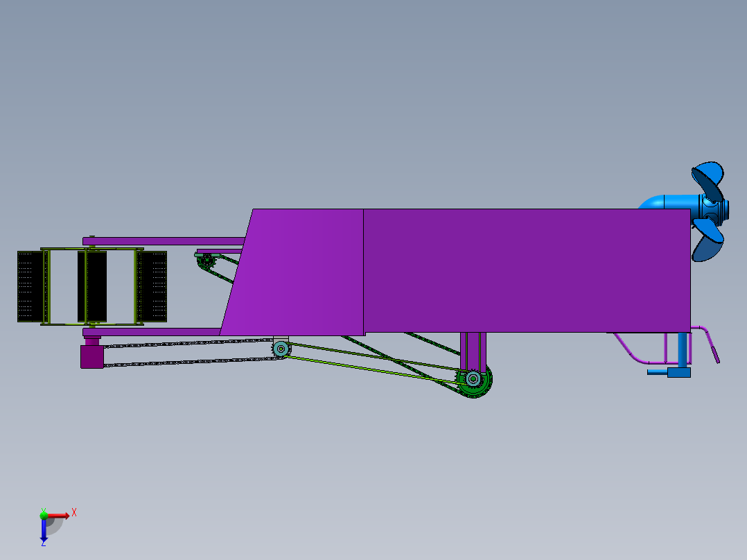Select the blue vertical pipe under the hull
Screen dimensions: 747x560
click(x=683, y=349)
